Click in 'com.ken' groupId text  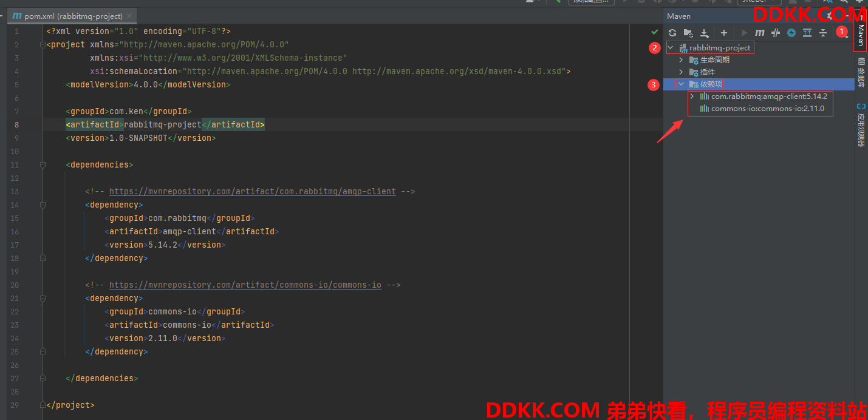tap(126, 111)
